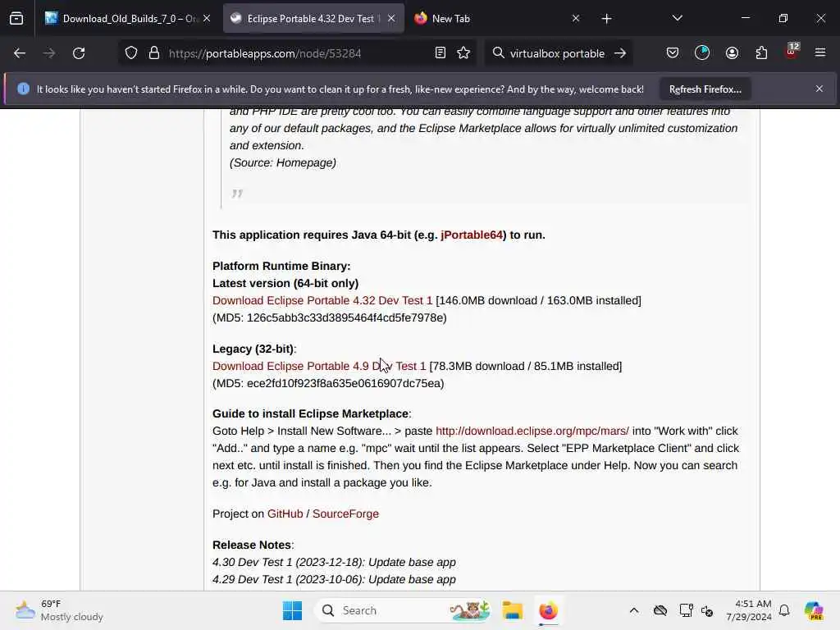Click the search magnifier icon

tap(498, 53)
